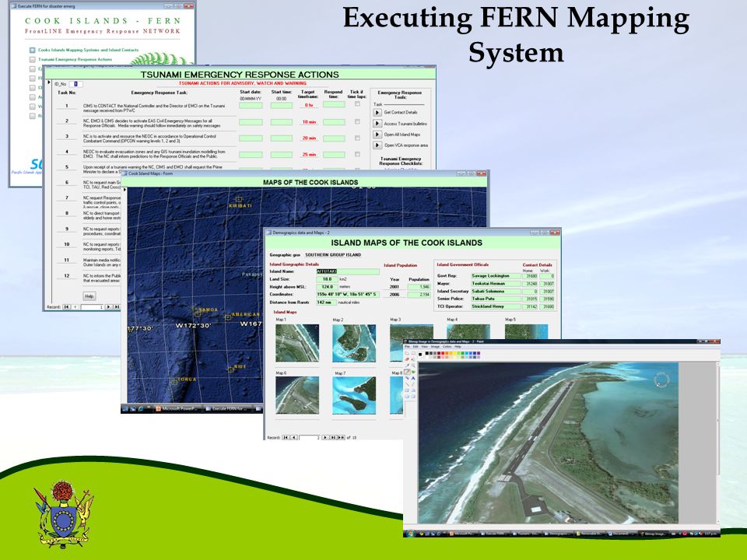The image size is (747, 560).
Task: Click the Start date field for task 1
Action: click(251, 105)
